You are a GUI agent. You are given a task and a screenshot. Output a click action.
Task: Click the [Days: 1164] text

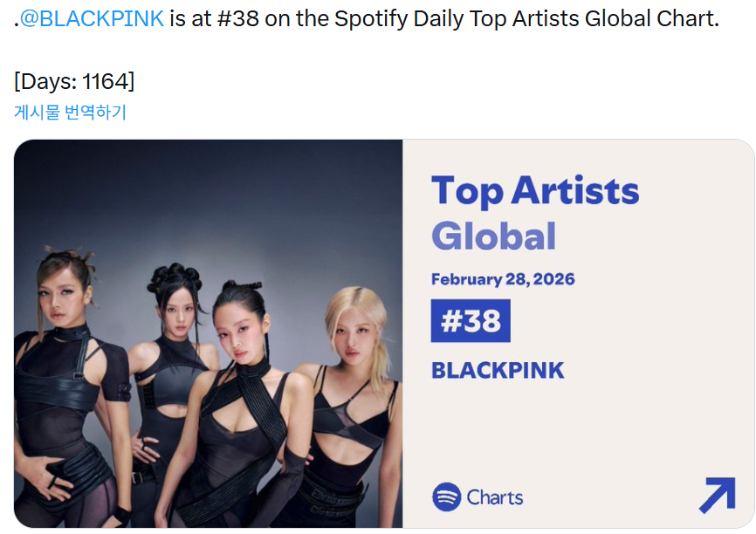(x=74, y=81)
